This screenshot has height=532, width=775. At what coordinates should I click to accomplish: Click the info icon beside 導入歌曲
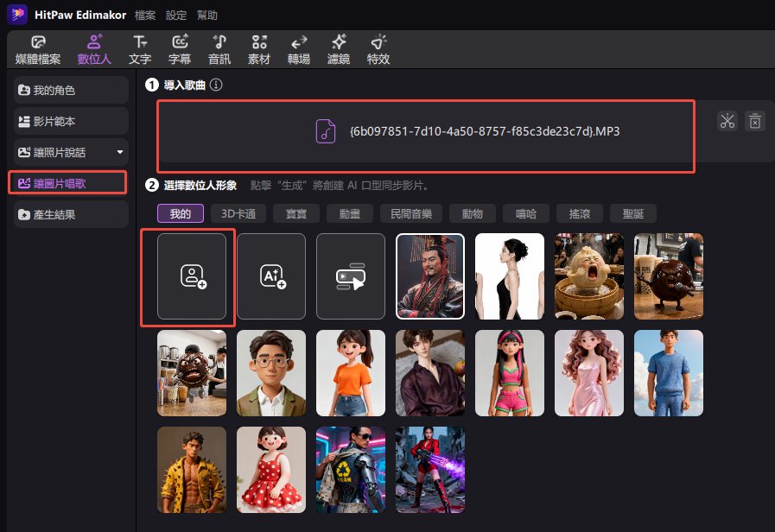click(x=216, y=85)
